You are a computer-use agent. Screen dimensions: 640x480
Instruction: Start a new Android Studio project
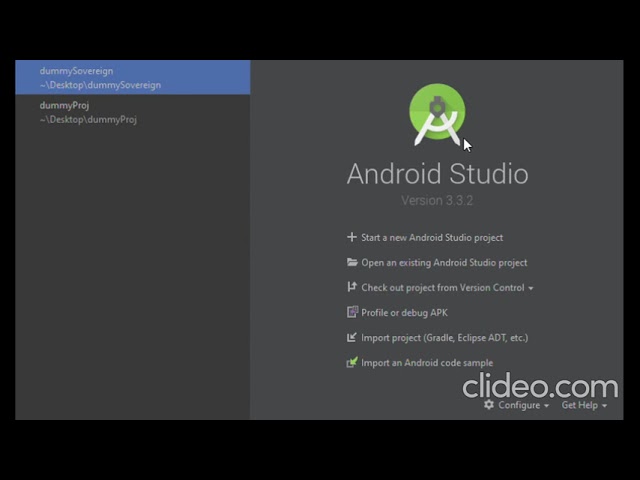[432, 238]
